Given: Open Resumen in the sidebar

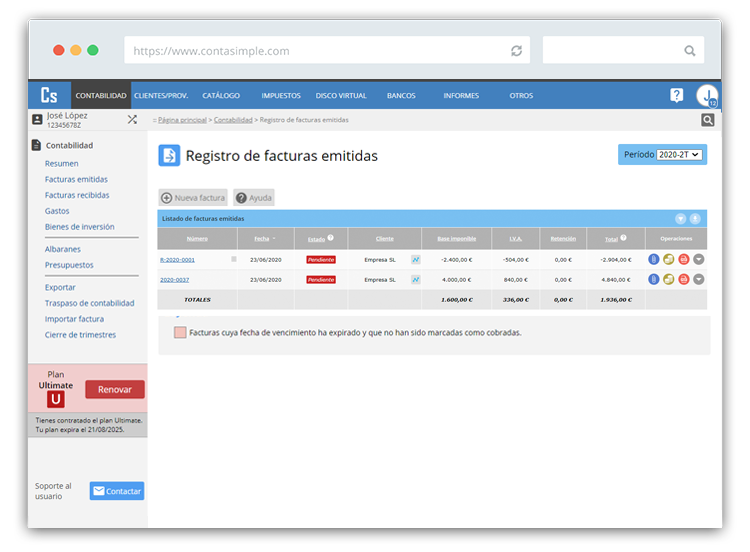Looking at the screenshot, I should [x=62, y=164].
